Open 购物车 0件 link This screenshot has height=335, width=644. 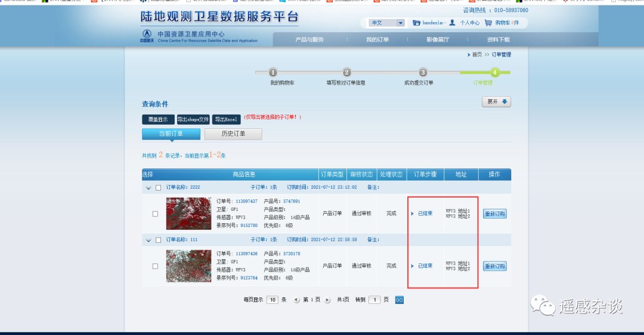[507, 23]
